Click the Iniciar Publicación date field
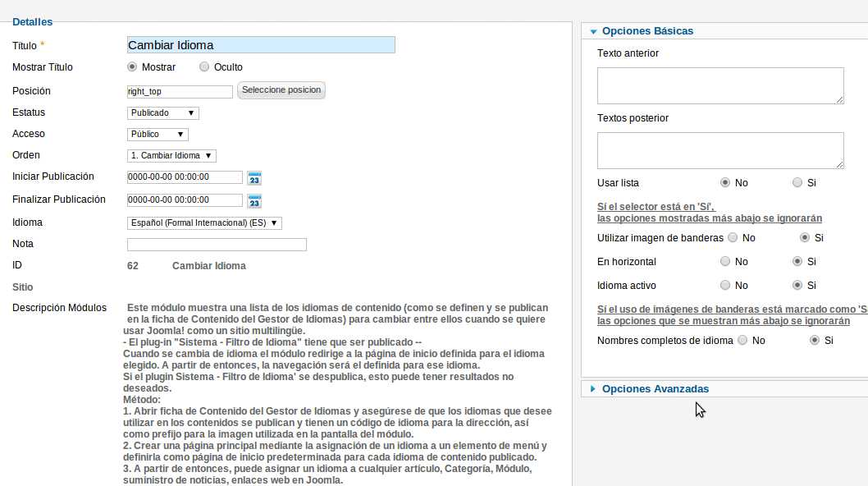Screen dimensions: 868x486 [185, 177]
